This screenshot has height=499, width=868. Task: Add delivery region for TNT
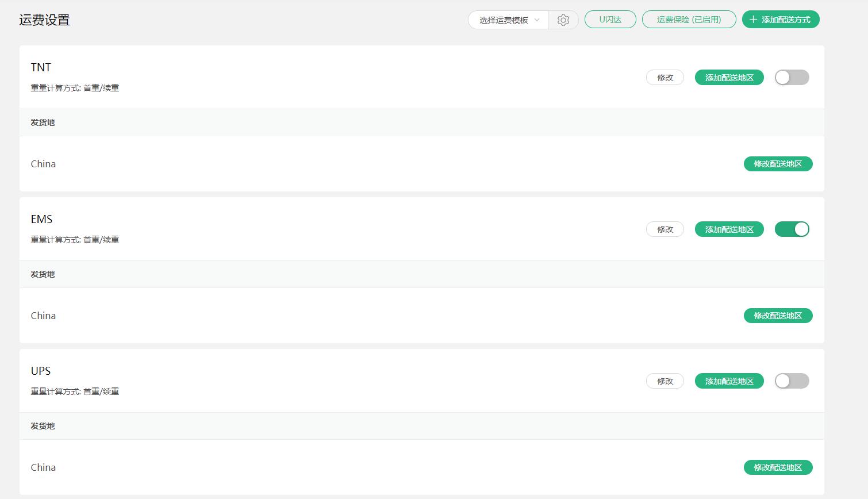click(729, 78)
